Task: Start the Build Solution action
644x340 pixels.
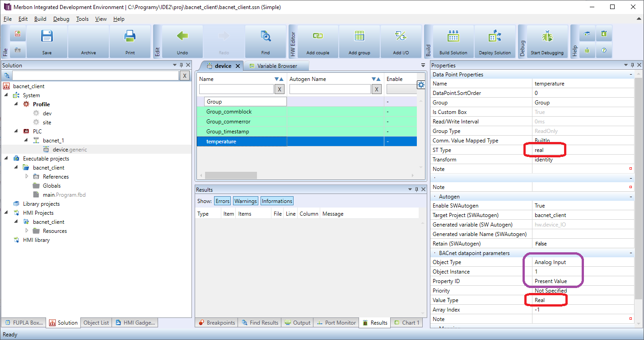Action: click(453, 41)
